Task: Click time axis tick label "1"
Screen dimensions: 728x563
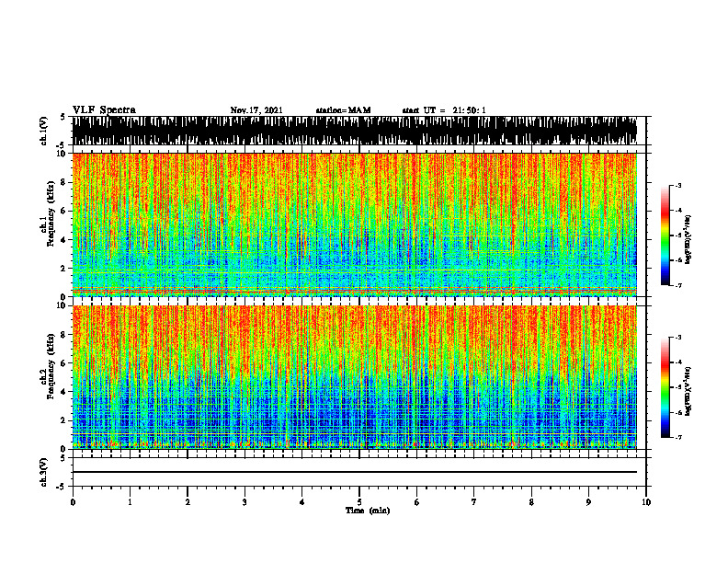Action: click(130, 502)
